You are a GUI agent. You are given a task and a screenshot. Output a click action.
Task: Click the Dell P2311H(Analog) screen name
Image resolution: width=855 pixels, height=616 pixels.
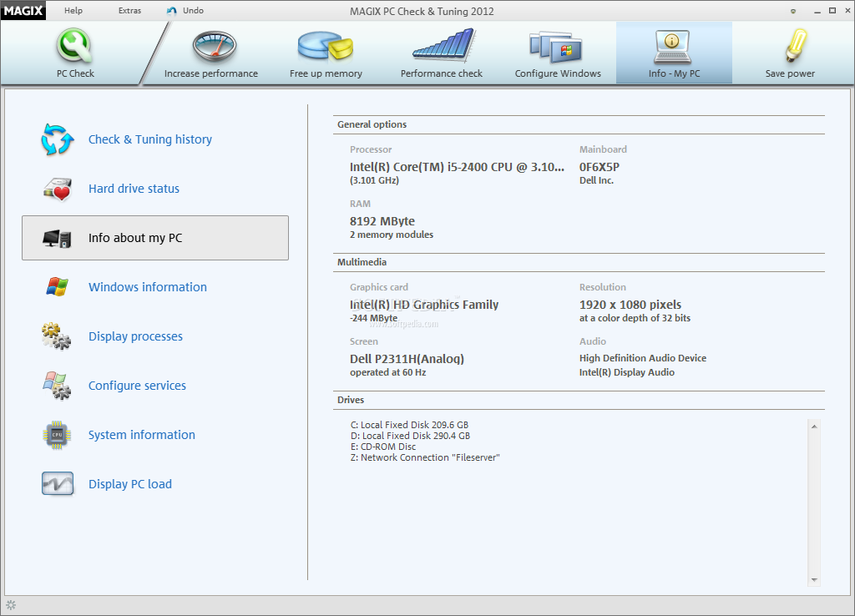click(x=407, y=359)
